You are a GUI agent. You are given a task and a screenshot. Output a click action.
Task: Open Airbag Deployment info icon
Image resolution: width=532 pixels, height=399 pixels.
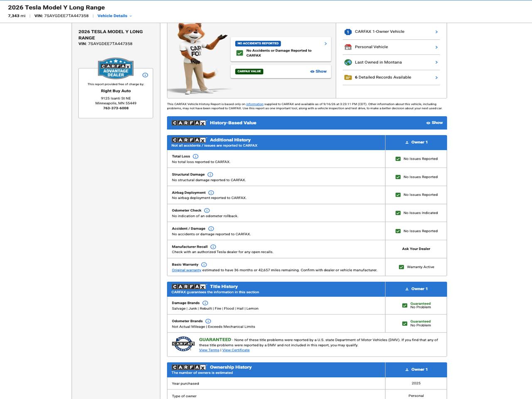(211, 193)
